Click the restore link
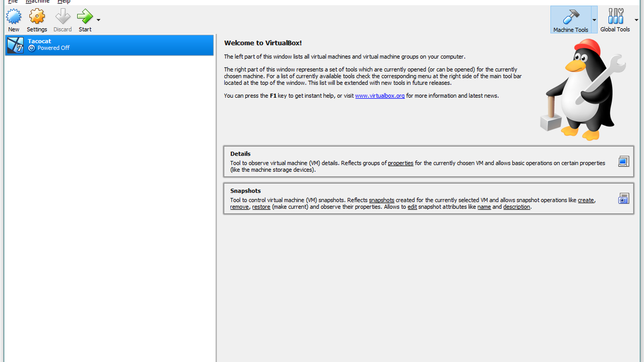 [x=261, y=207]
